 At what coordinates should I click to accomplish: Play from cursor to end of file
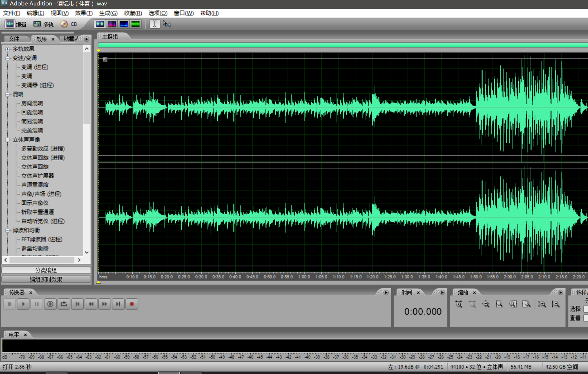point(50,304)
